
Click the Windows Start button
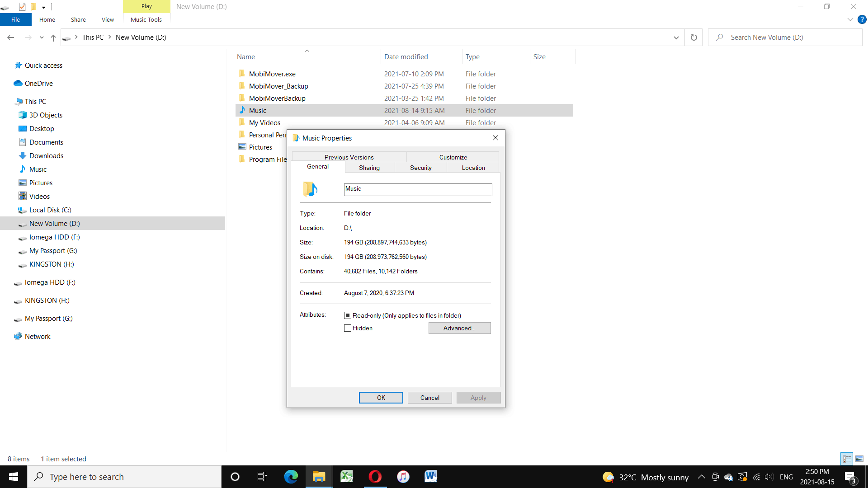[x=14, y=477]
